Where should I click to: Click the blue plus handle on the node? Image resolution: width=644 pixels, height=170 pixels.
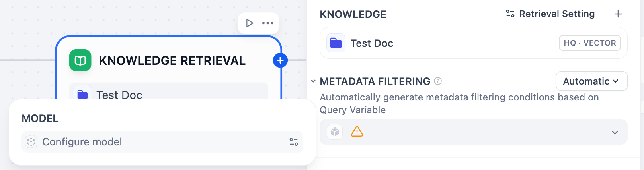click(x=280, y=60)
